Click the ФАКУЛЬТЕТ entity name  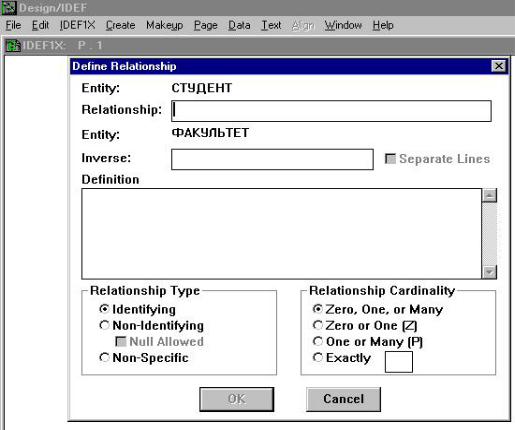210,133
